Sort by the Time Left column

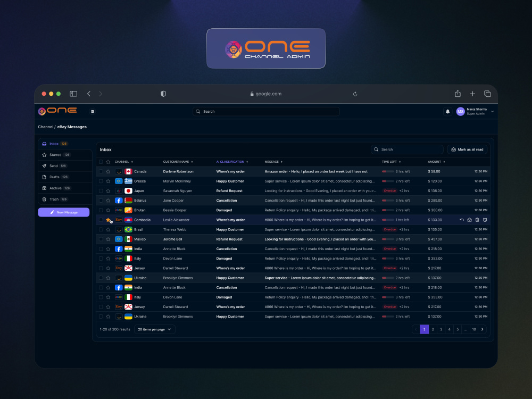coord(391,162)
